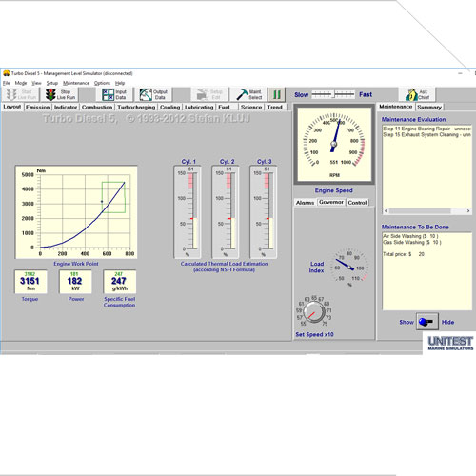Click the Specific Fuel Consumption 247 box

point(120,282)
